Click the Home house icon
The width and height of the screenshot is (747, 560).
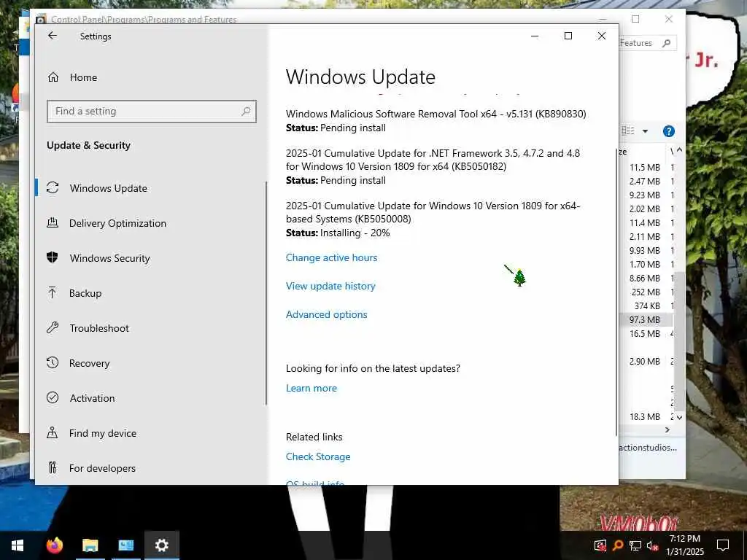coord(53,77)
